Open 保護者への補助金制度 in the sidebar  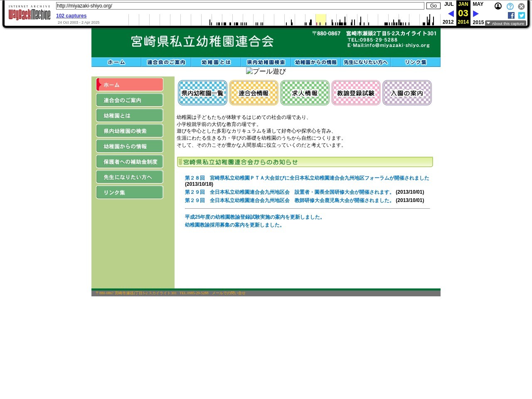pyautogui.click(x=130, y=162)
